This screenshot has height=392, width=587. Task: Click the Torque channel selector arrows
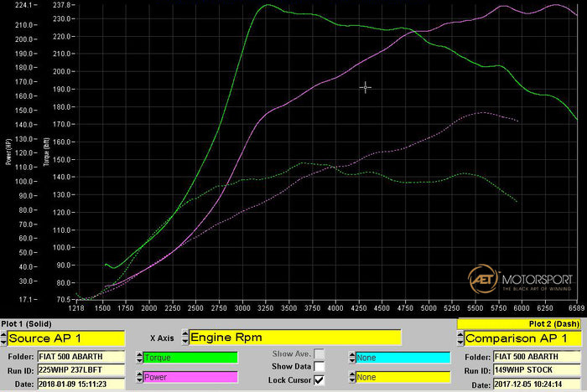pyautogui.click(x=139, y=358)
